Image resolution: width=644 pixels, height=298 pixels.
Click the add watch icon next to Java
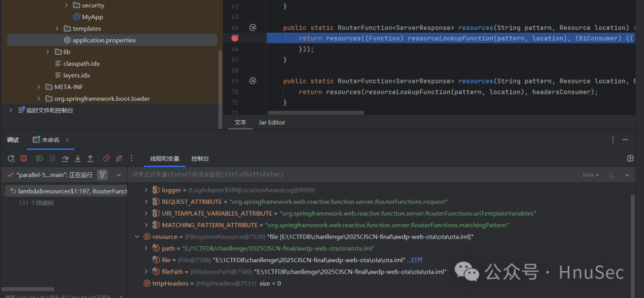pos(612,175)
